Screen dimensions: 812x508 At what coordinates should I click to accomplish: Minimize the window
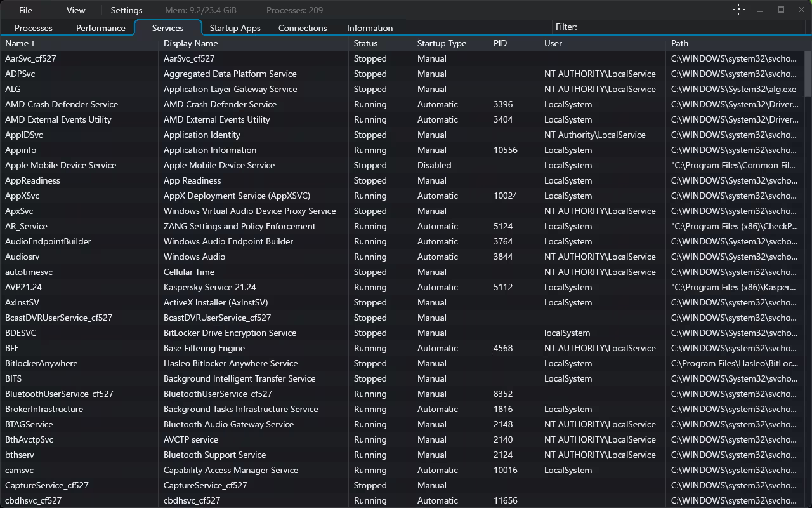pyautogui.click(x=760, y=10)
